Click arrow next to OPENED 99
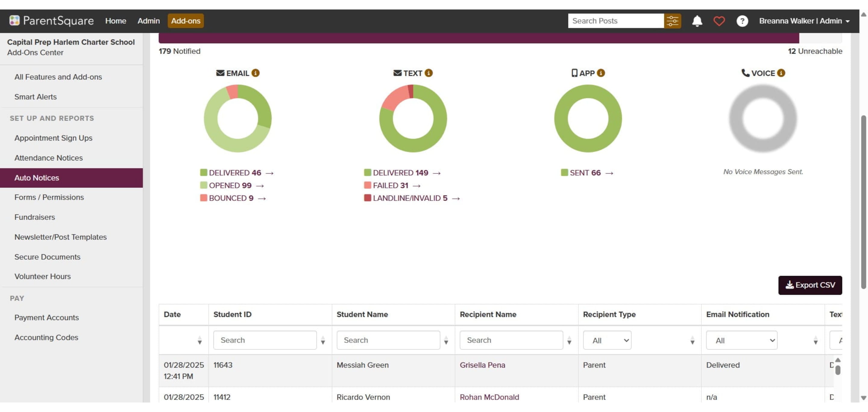Screen dimensions: 868x412 tap(259, 186)
